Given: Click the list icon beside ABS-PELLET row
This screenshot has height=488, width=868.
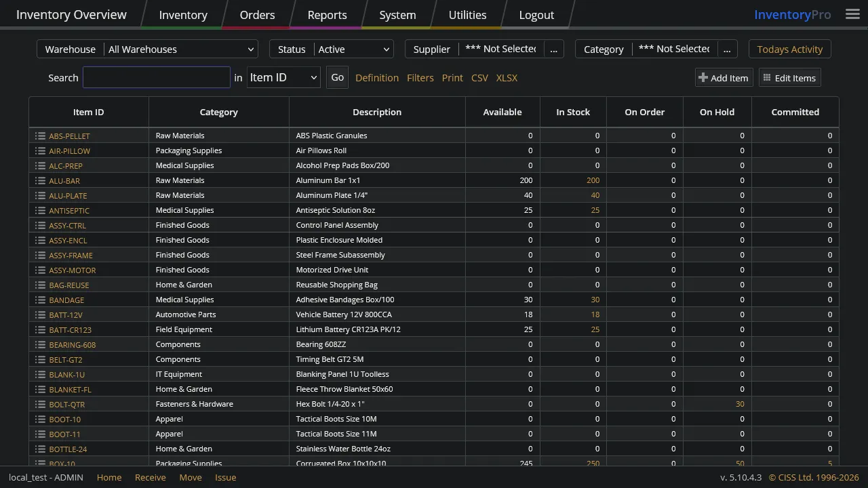Looking at the screenshot, I should click(41, 136).
